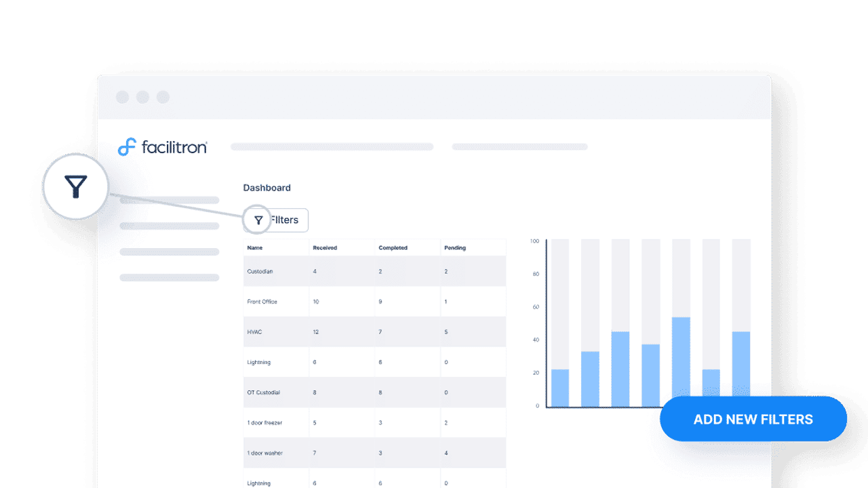868x488 pixels.
Task: Click Received value 5 in 1 door freezer row
Action: (315, 423)
